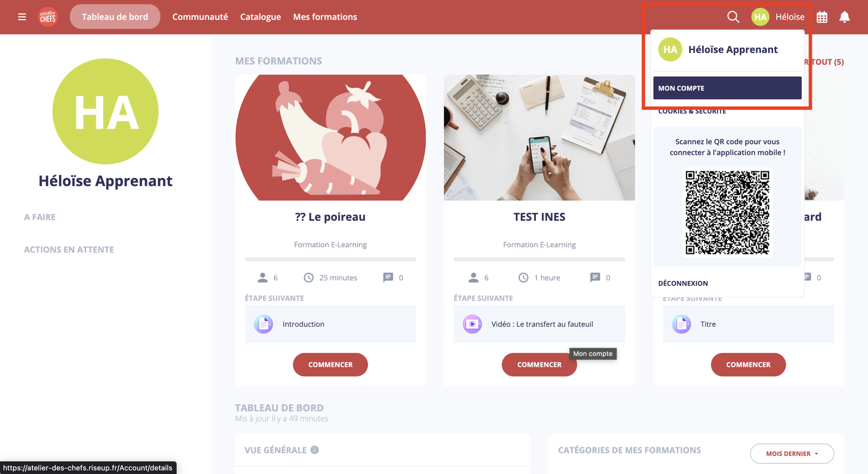The image size is (868, 474).
Task: Open the search magnifier icon
Action: click(733, 17)
